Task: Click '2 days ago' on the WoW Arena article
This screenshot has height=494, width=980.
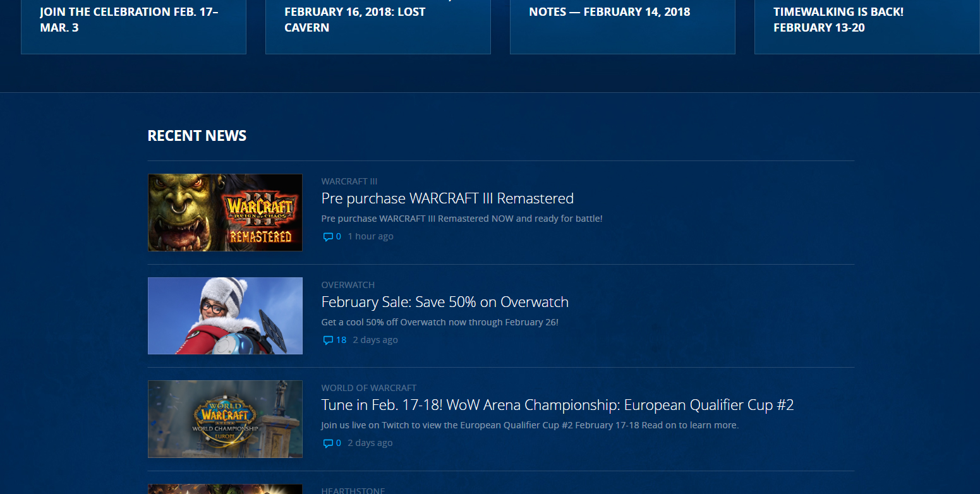Action: point(370,443)
